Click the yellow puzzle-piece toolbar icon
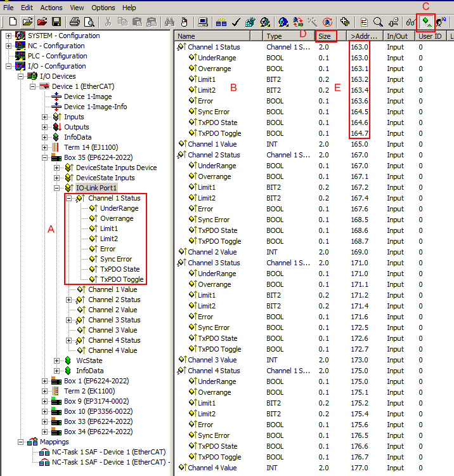The height and width of the screenshot is (476, 454). 345,22
